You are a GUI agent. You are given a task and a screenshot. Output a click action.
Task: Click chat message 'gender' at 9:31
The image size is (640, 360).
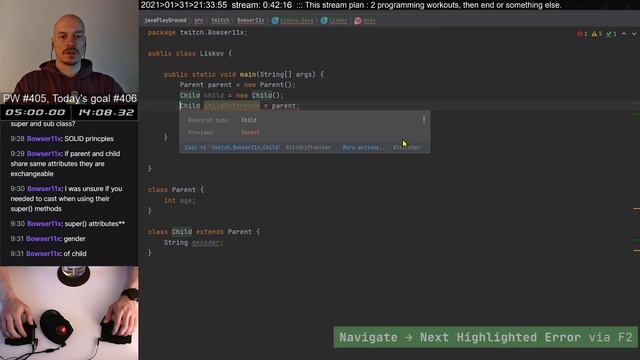pos(75,239)
